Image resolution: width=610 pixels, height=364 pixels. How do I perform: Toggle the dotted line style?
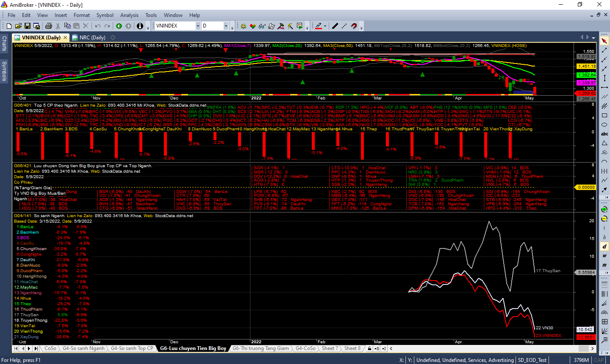coord(345,26)
